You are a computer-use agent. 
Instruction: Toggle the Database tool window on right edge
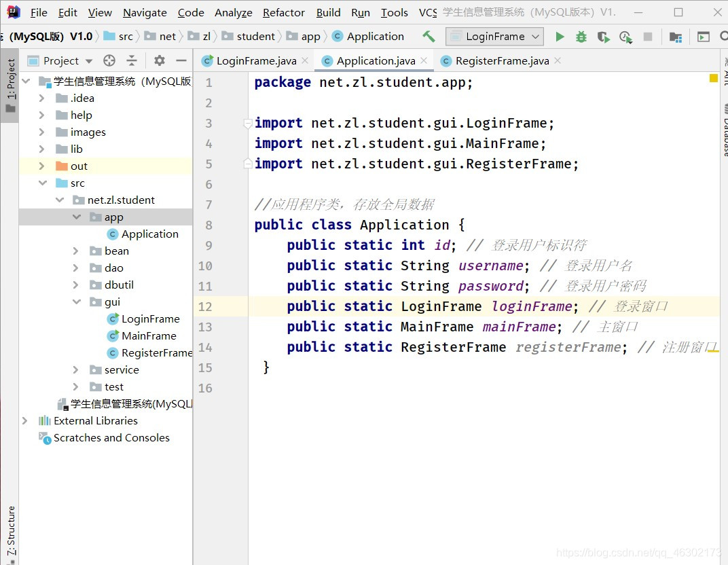725,130
